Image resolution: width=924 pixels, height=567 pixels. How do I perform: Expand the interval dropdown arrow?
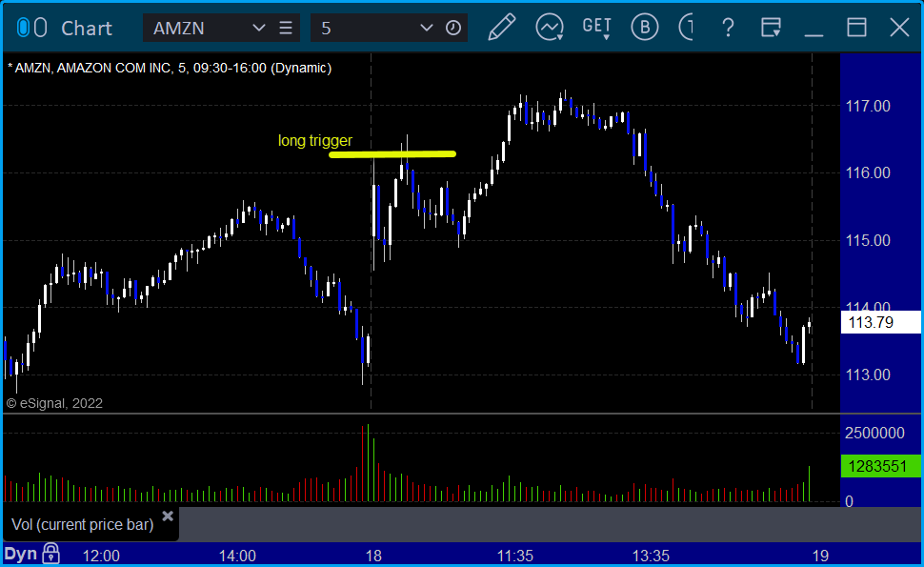[427, 28]
